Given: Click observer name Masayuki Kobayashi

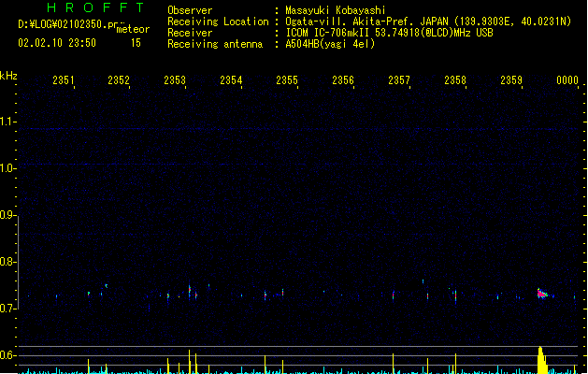Looking at the screenshot, I should coord(336,10).
